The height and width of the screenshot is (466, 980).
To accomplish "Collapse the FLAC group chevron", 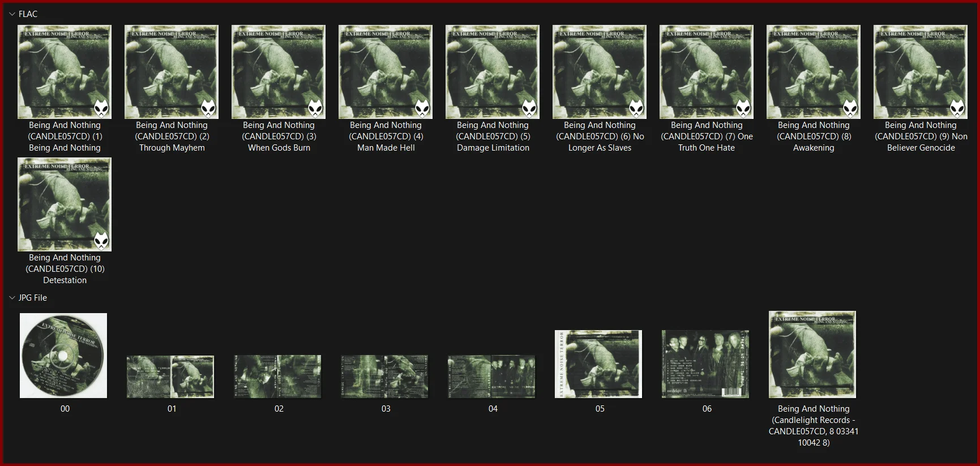I will [12, 14].
